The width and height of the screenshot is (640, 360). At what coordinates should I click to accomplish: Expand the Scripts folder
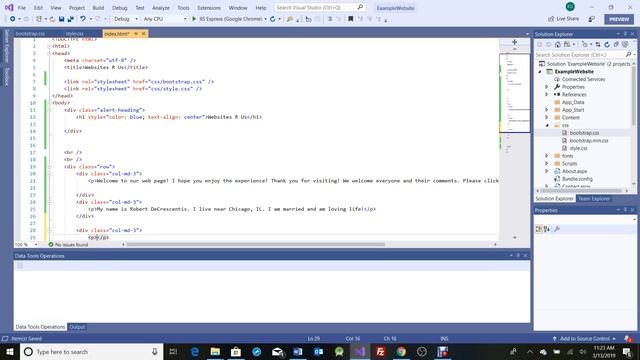pyautogui.click(x=547, y=163)
